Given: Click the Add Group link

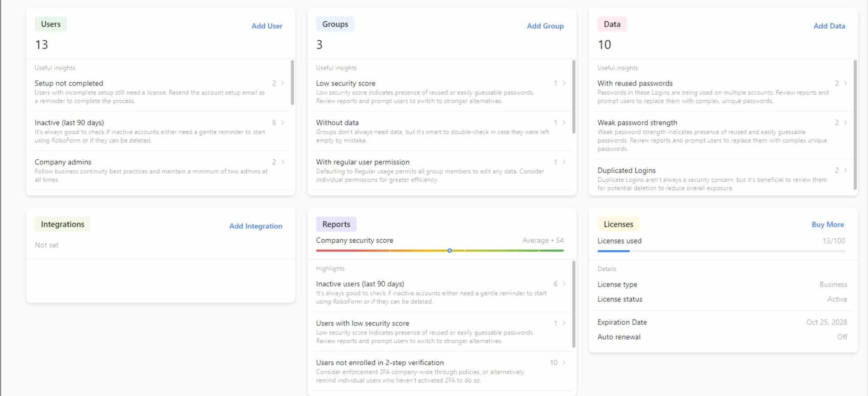Looking at the screenshot, I should tap(545, 26).
